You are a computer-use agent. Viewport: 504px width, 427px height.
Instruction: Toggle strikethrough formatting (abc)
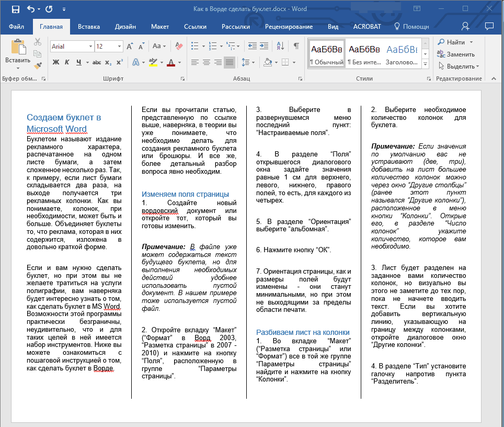[96, 63]
